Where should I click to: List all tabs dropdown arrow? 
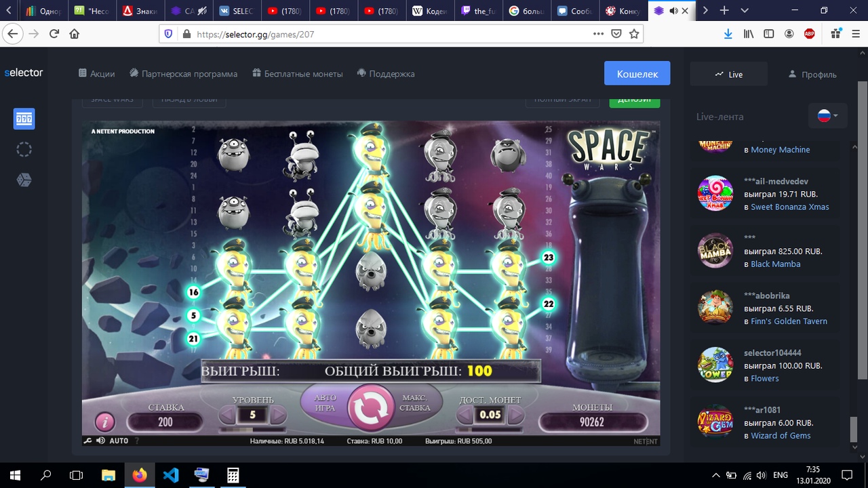click(x=745, y=11)
